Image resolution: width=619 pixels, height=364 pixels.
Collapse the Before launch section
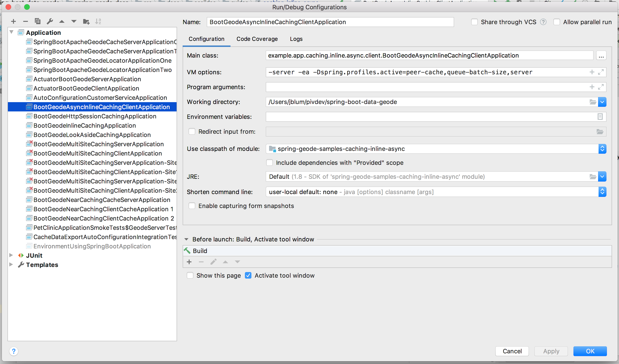[x=186, y=240]
